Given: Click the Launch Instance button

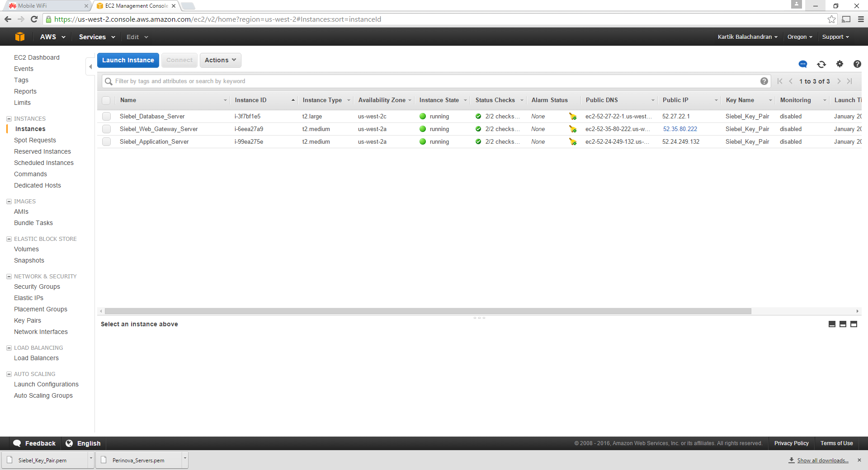Looking at the screenshot, I should coord(128,60).
